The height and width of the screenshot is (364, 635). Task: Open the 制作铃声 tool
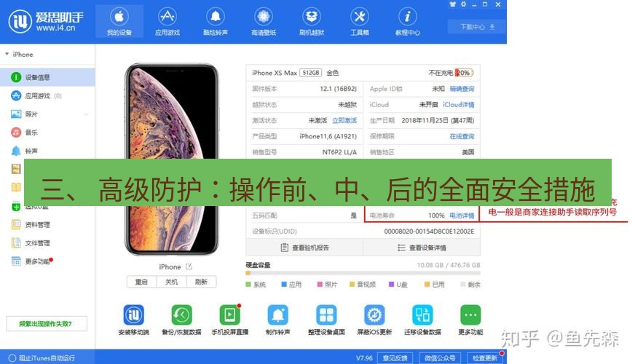278,314
